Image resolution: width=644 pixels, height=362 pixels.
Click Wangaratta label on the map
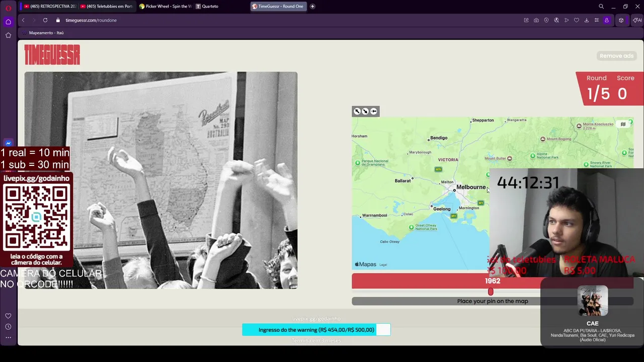(x=517, y=120)
